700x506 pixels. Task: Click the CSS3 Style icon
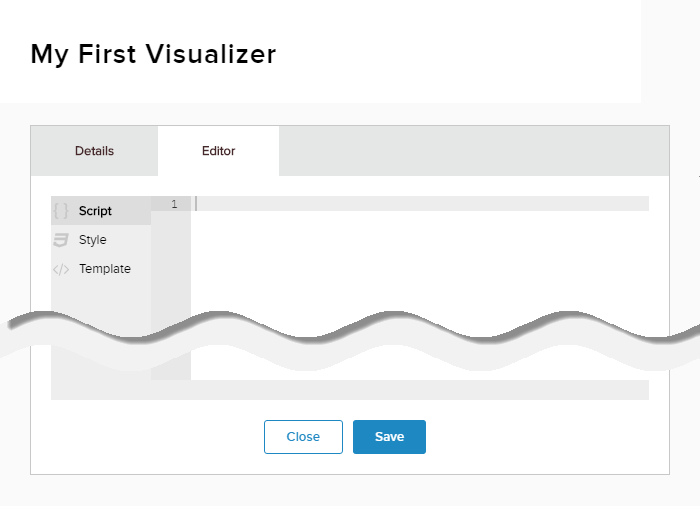61,240
